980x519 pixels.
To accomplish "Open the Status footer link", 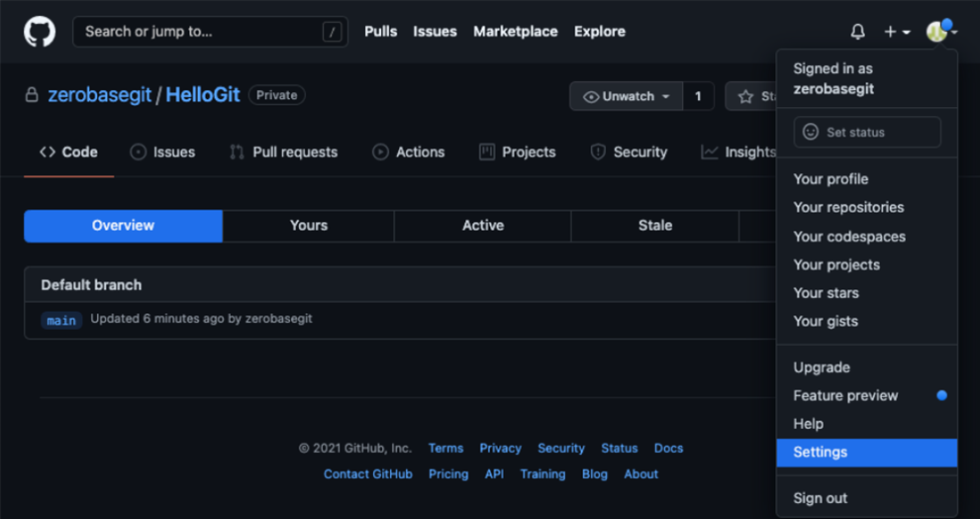I will (620, 449).
